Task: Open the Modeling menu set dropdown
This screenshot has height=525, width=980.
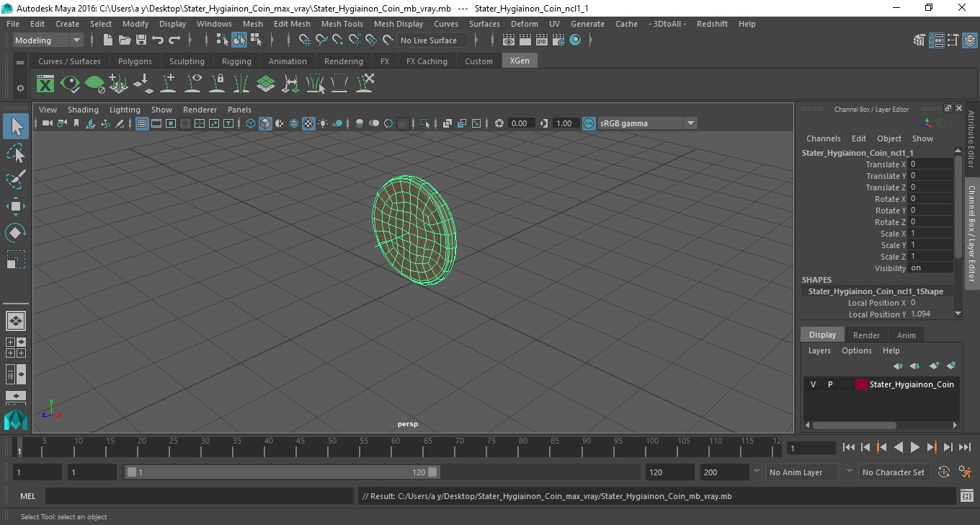Action: pos(48,40)
